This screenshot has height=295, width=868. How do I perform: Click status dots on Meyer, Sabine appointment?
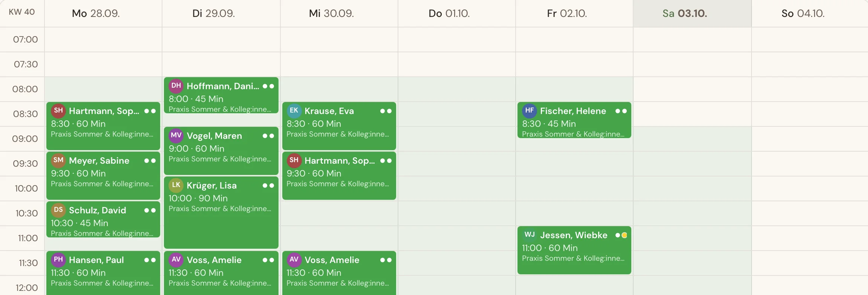point(150,161)
